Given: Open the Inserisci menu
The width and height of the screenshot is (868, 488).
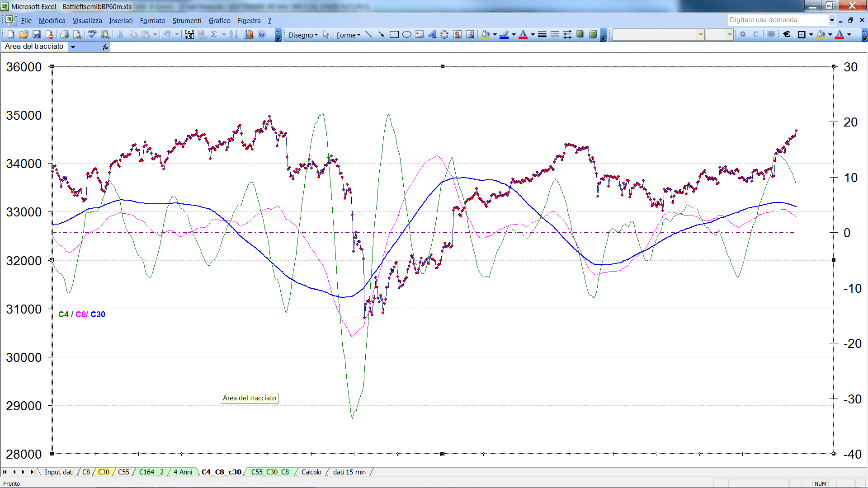Looking at the screenshot, I should coord(121,20).
